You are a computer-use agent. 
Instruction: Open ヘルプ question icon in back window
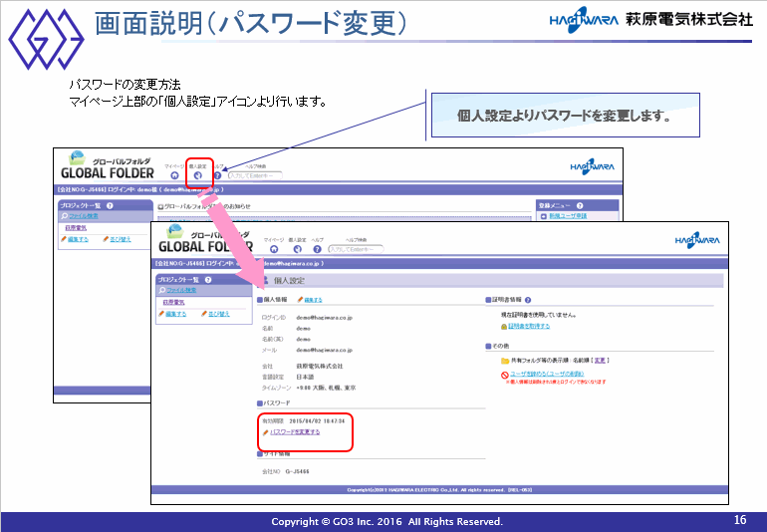pyautogui.click(x=218, y=175)
